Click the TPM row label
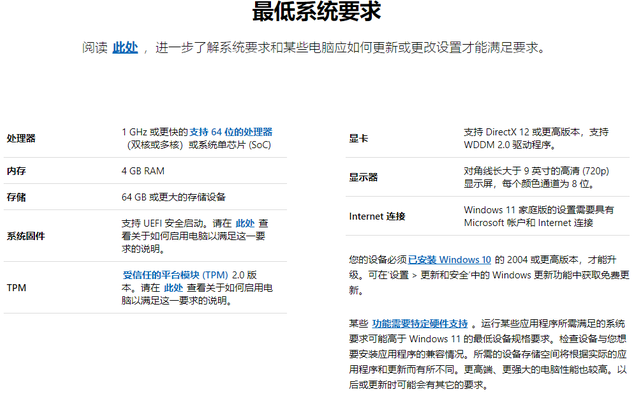 coord(16,288)
